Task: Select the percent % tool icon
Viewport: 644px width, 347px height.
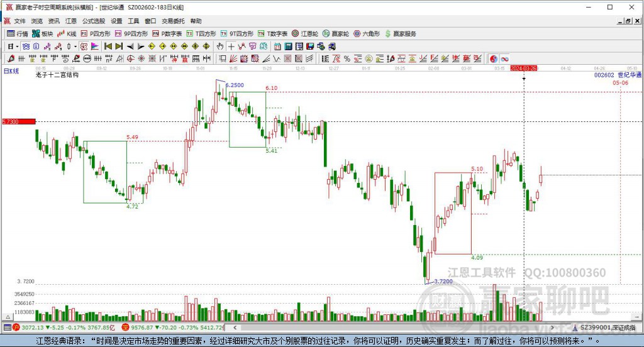Action: point(347,58)
